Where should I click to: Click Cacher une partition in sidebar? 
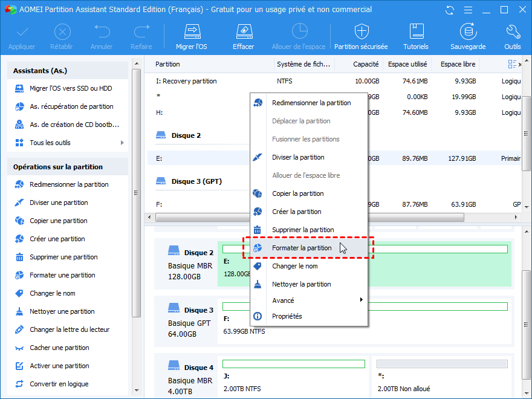point(59,348)
